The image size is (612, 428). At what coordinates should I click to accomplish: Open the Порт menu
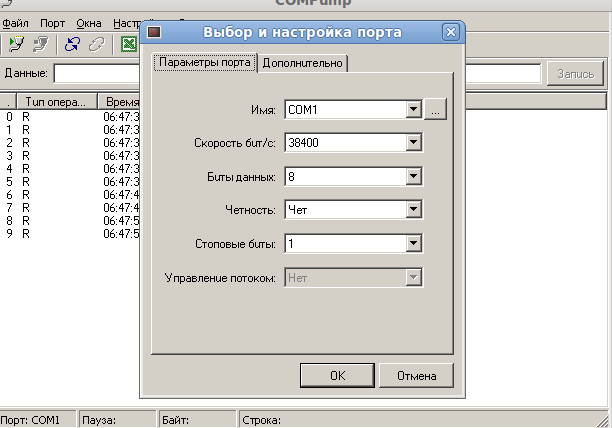(52, 23)
